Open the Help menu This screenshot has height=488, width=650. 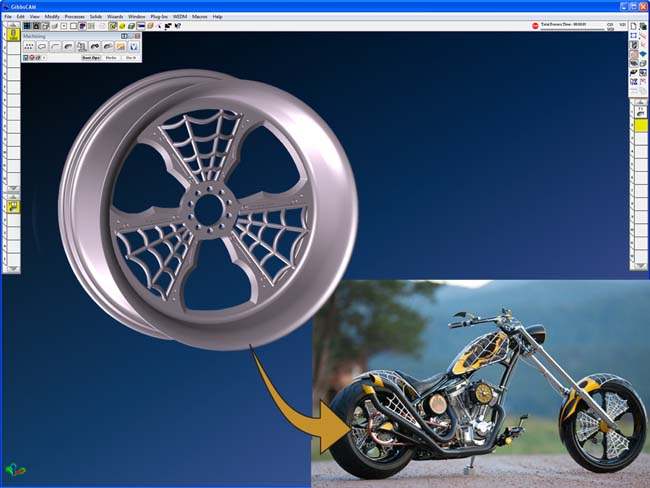[x=217, y=17]
